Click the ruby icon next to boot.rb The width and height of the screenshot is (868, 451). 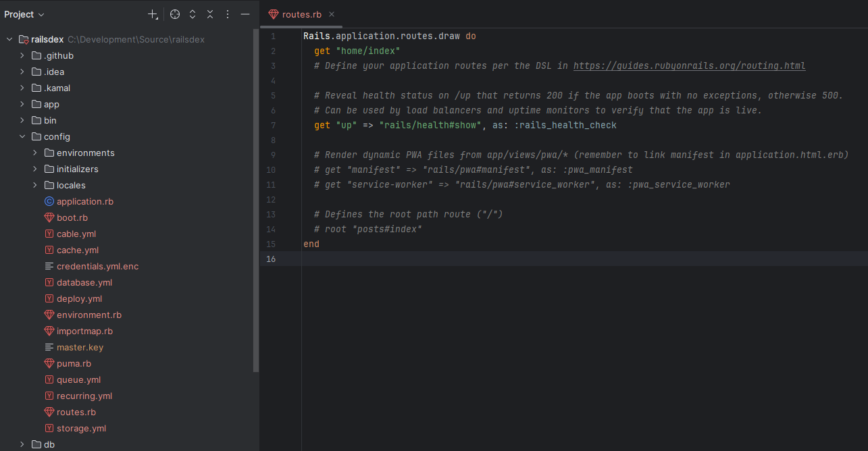tap(49, 217)
